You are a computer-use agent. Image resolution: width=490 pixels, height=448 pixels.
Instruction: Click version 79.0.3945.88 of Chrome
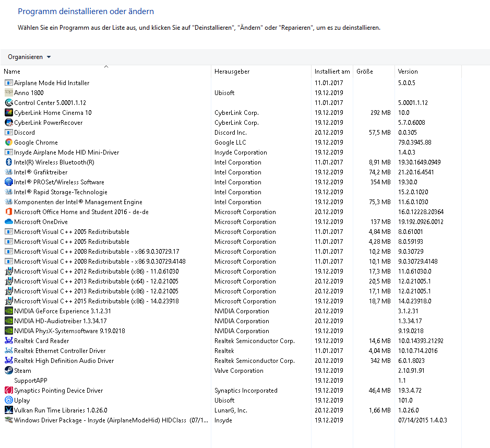414,143
